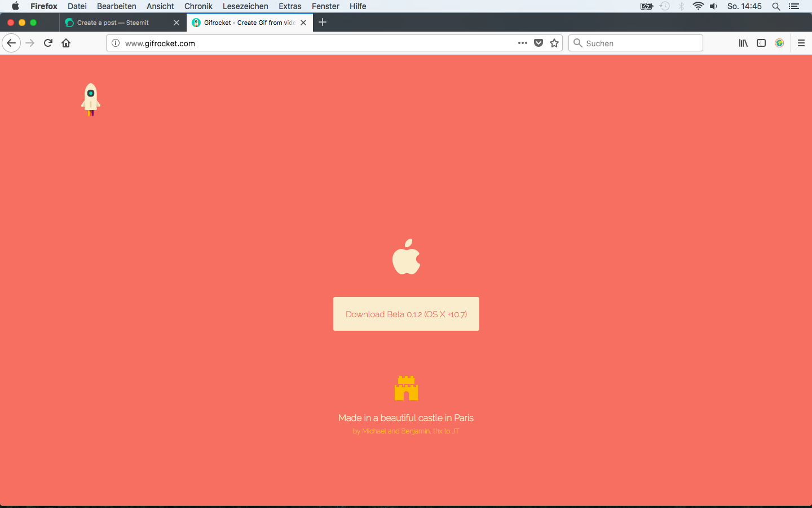Open the Apple system menu
This screenshot has height=508, width=812.
pyautogui.click(x=15, y=6)
